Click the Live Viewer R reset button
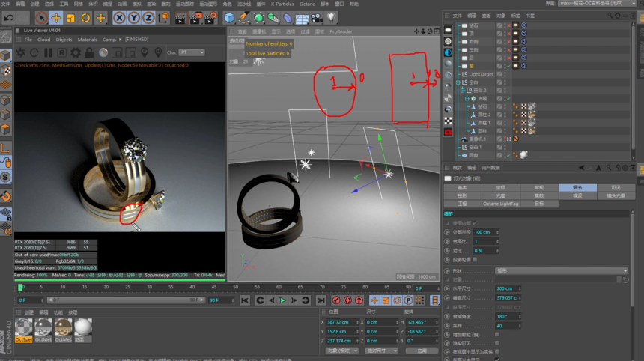The width and height of the screenshot is (644, 361). (x=61, y=52)
